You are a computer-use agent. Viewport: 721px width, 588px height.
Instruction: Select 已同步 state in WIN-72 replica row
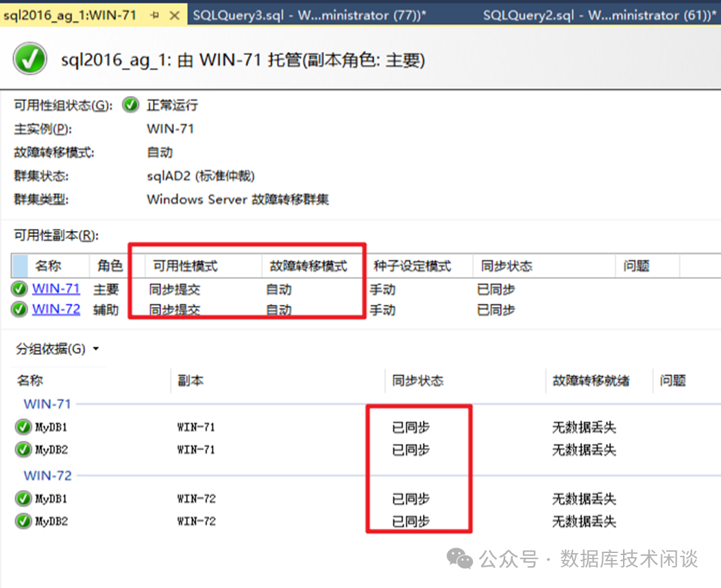(496, 310)
